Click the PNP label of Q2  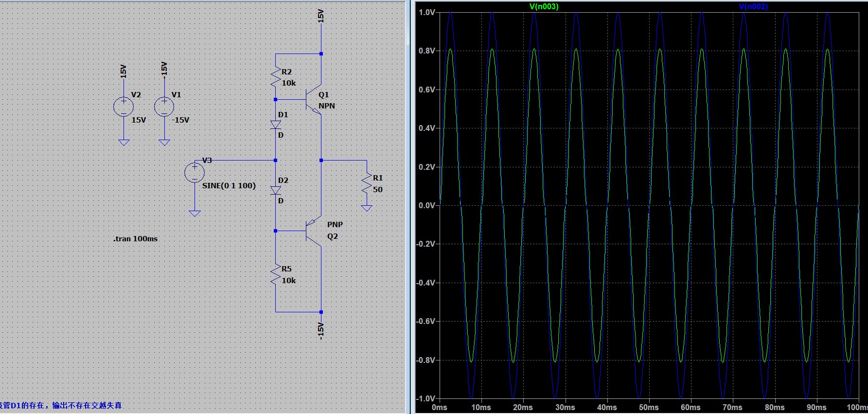[x=335, y=224]
